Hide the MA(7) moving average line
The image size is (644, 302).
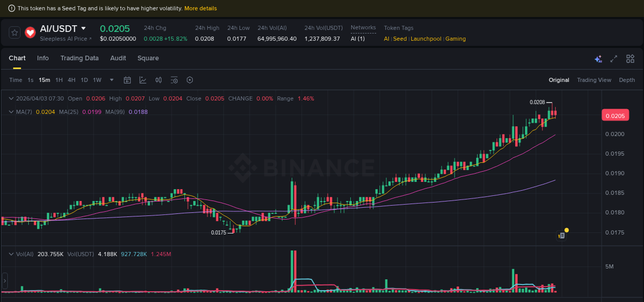tap(23, 111)
